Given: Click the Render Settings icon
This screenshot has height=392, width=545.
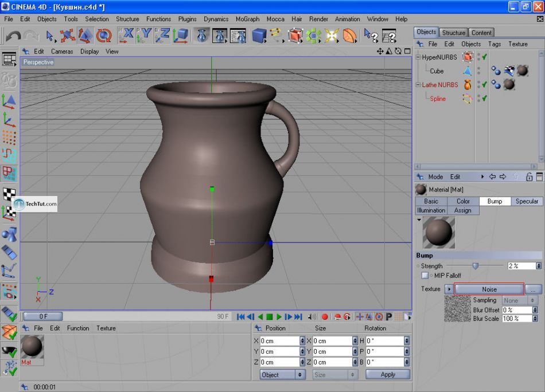Looking at the screenshot, I should (238, 36).
